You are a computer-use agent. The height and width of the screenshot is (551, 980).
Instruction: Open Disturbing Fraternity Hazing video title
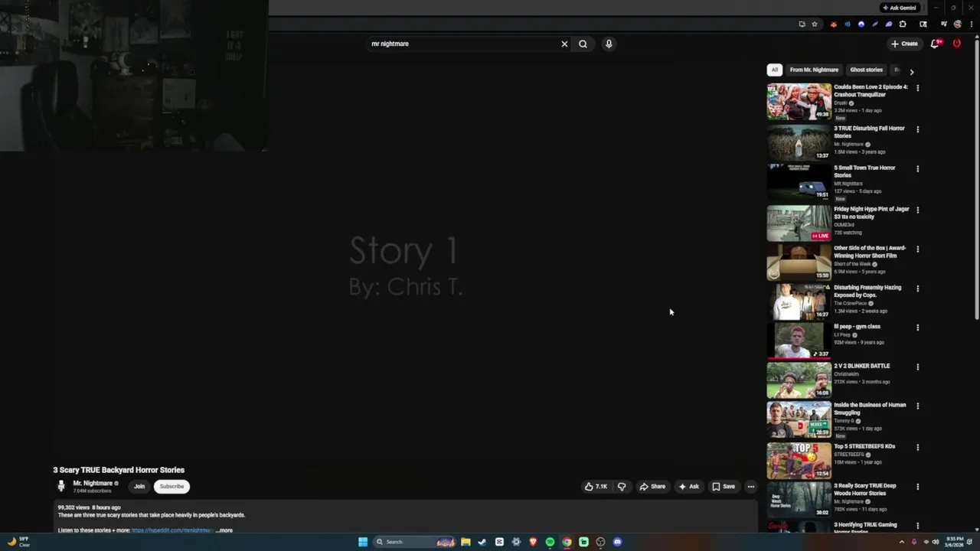point(867,291)
